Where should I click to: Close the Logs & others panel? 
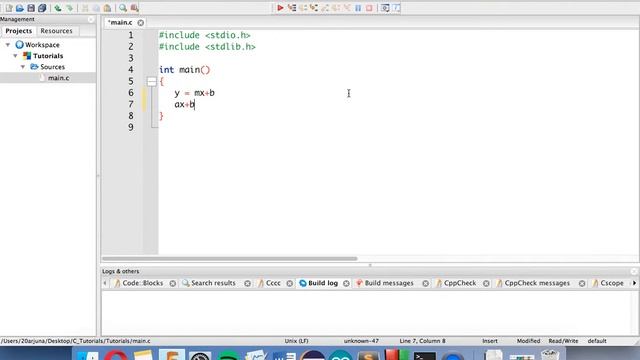coord(634,271)
